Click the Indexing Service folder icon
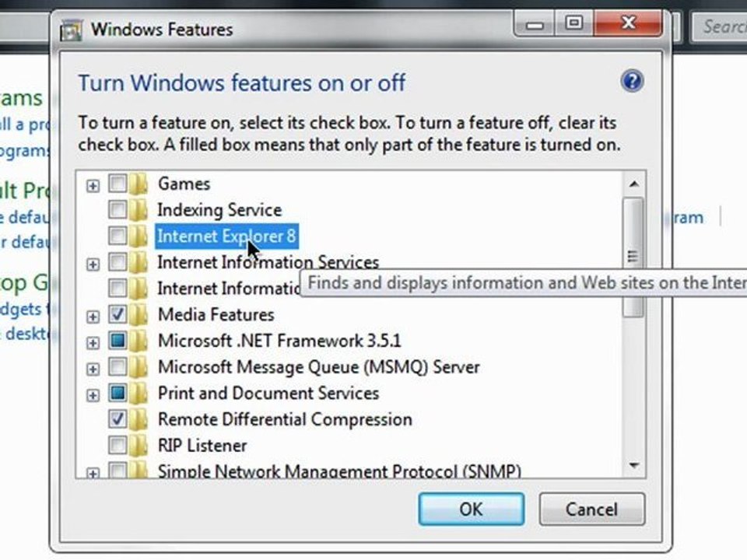 [138, 210]
